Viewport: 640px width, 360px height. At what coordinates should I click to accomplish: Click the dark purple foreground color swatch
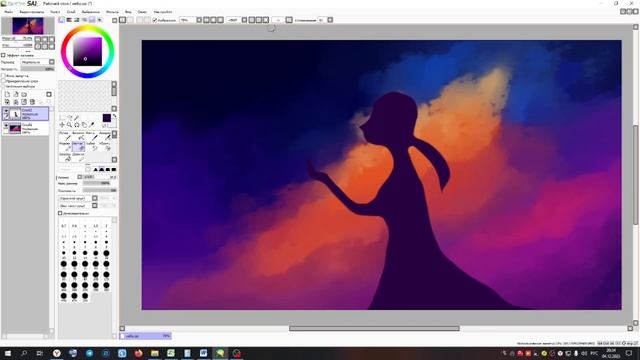pos(107,118)
